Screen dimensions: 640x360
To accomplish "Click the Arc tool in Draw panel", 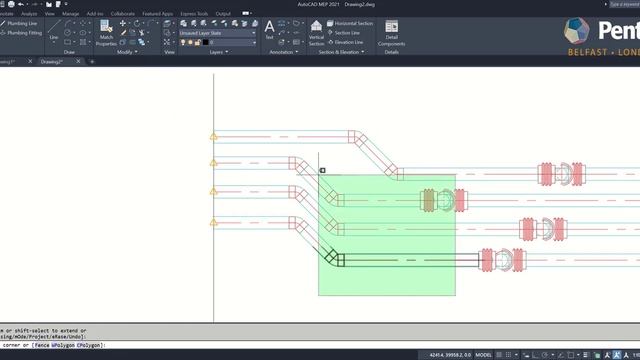I will 68,24.
